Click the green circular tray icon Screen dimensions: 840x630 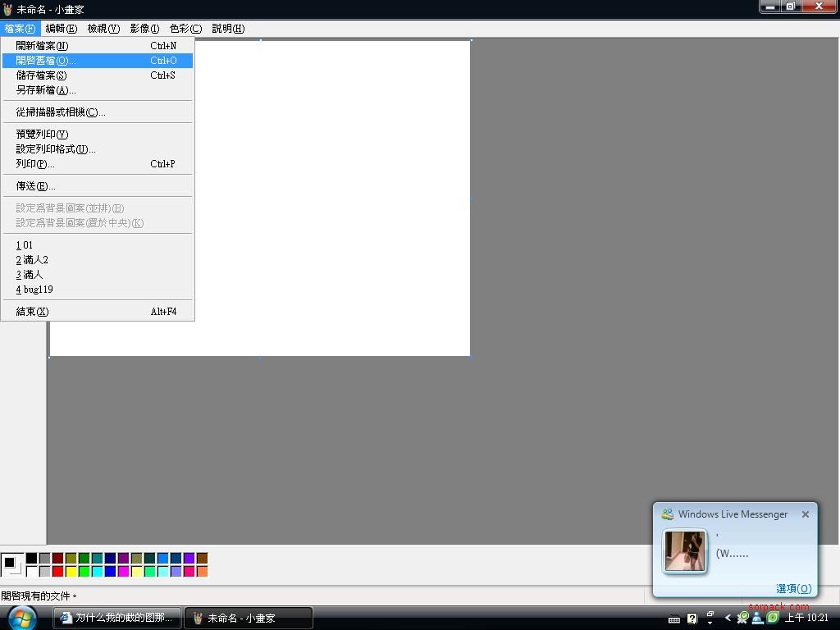[772, 618]
